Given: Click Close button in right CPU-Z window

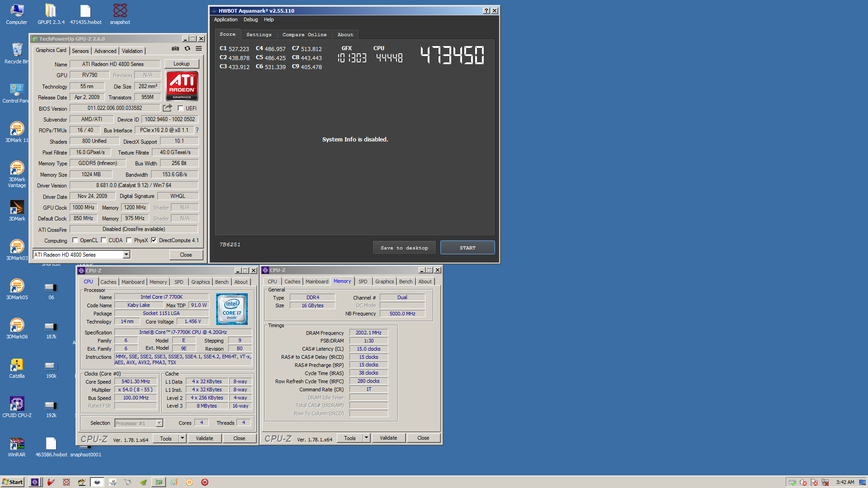Looking at the screenshot, I should [423, 438].
